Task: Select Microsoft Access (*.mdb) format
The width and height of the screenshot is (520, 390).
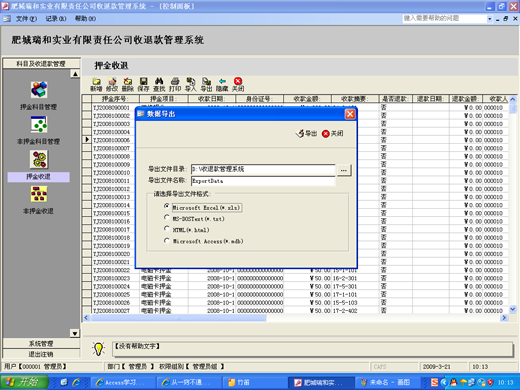Action: [167, 240]
